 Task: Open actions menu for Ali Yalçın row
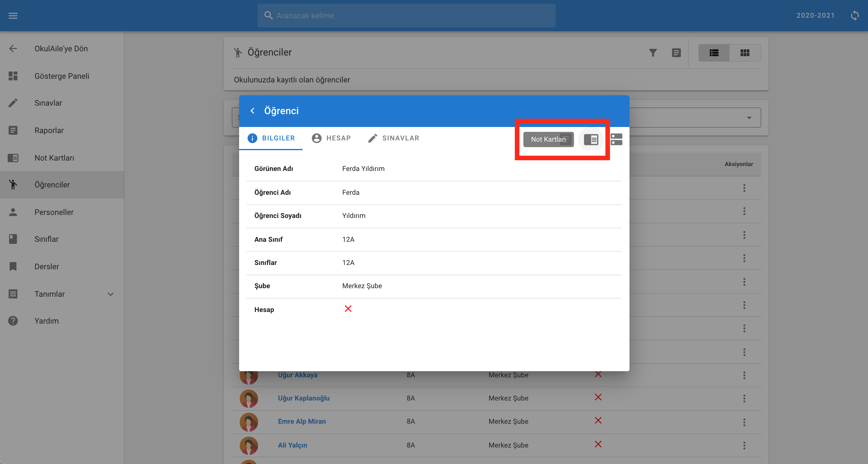click(744, 445)
